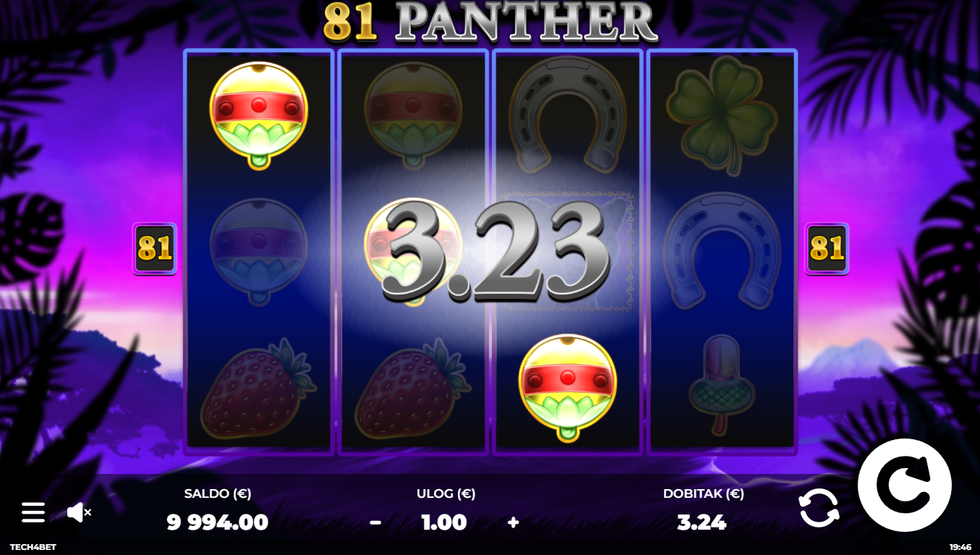Image resolution: width=980 pixels, height=555 pixels.
Task: Open the hamburger menu
Action: point(33,512)
